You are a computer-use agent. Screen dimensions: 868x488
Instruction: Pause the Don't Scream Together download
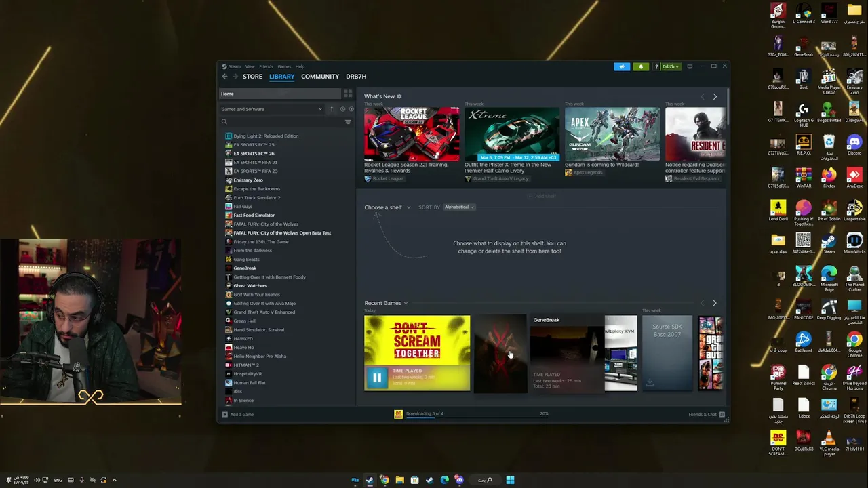tap(377, 378)
